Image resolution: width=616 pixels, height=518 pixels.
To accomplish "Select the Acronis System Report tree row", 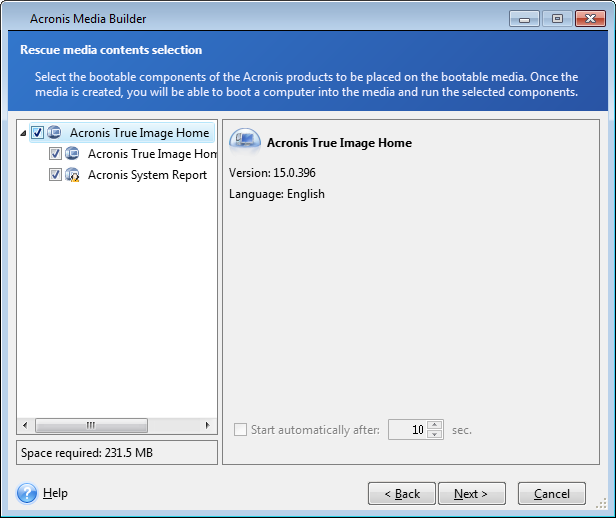I will click(x=147, y=175).
